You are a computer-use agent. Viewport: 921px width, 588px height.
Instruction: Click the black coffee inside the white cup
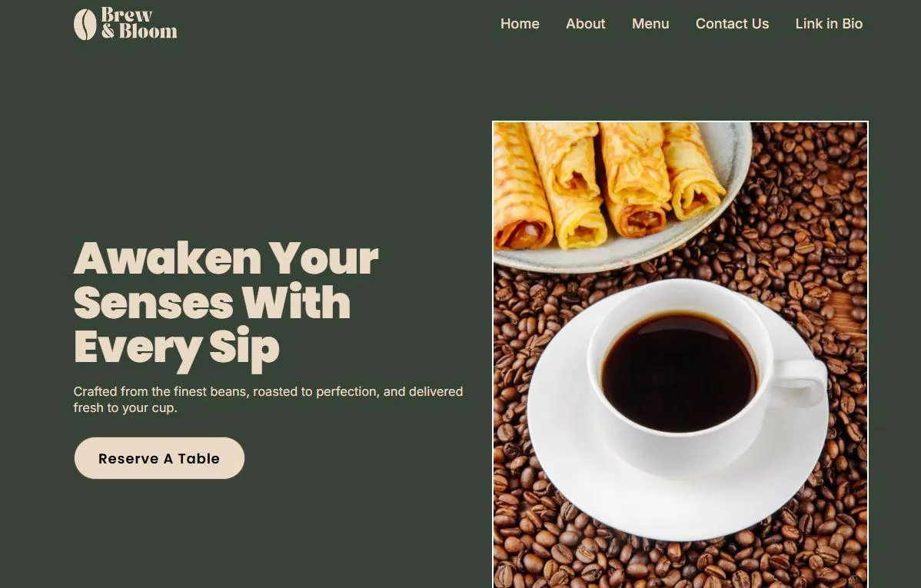[x=679, y=373]
